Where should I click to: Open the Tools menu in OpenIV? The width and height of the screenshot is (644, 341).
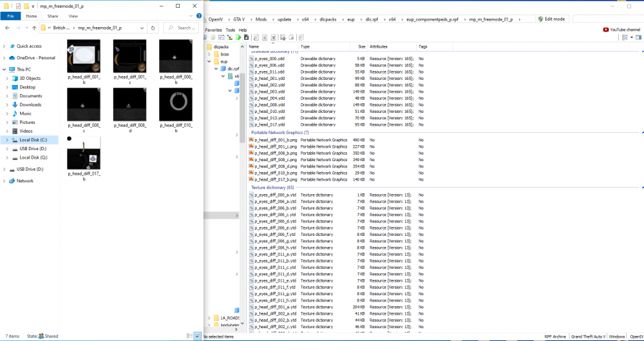point(231,30)
